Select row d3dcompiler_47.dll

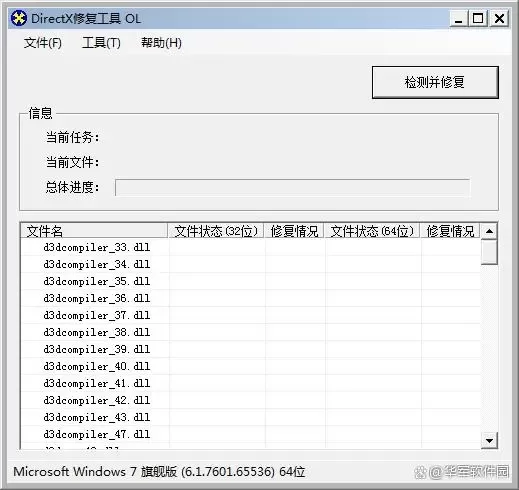pyautogui.click(x=251, y=434)
